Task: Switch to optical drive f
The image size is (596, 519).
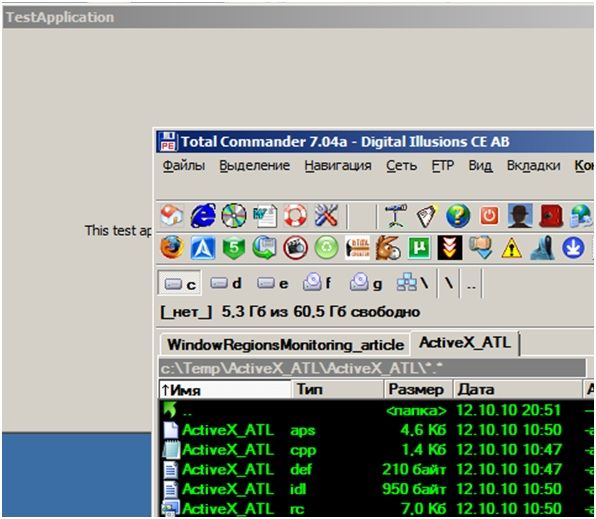Action: 318,283
